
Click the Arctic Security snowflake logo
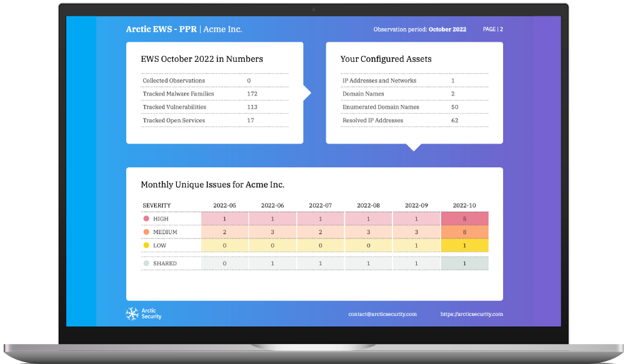click(x=131, y=313)
